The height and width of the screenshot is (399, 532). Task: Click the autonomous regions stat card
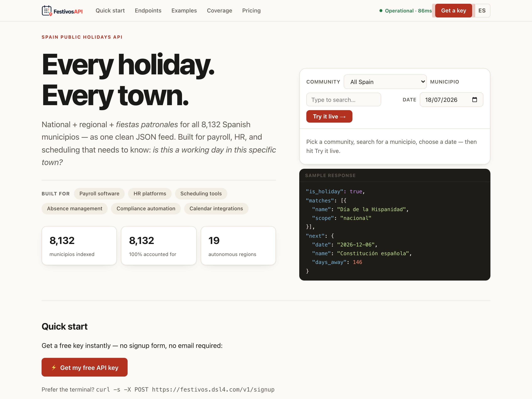[238, 246]
